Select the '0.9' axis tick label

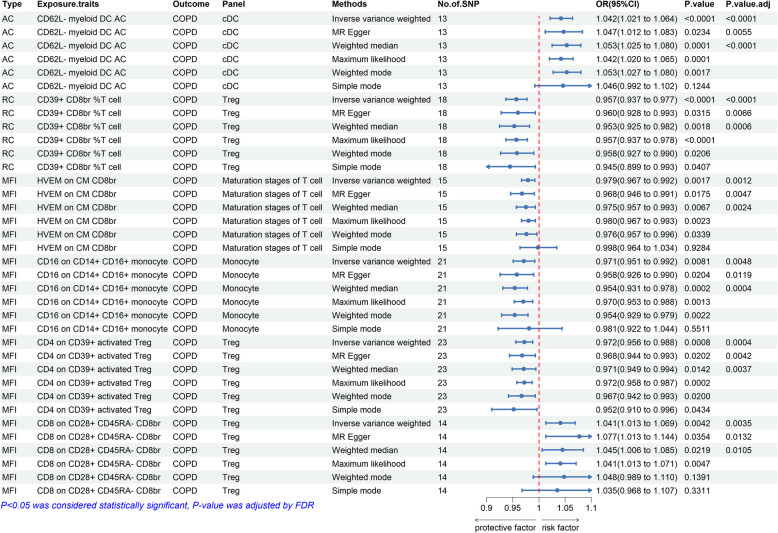pyautogui.click(x=486, y=508)
